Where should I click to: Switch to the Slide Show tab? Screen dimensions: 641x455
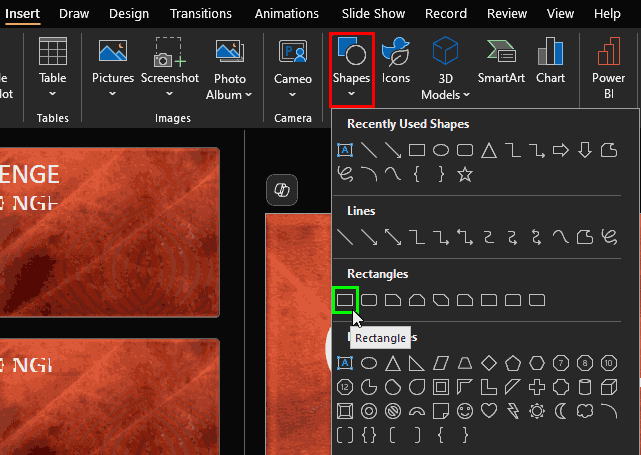[373, 13]
